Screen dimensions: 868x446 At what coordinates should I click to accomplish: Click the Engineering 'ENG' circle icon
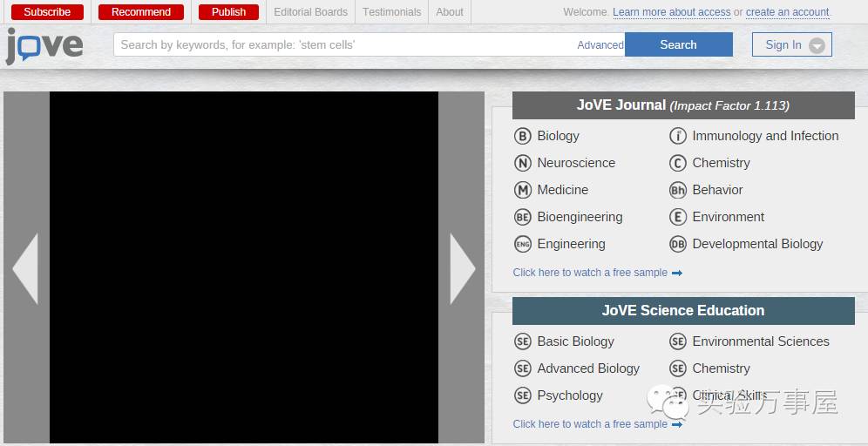click(x=523, y=244)
